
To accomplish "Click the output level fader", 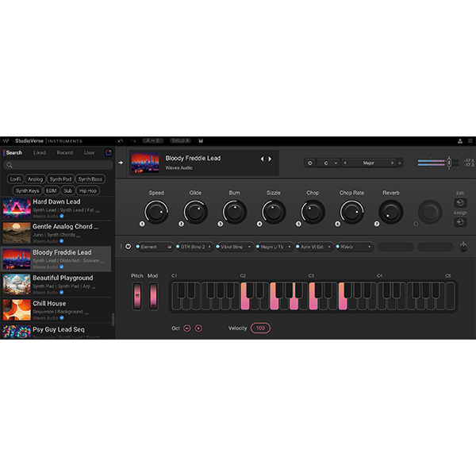I will pyautogui.click(x=449, y=163).
